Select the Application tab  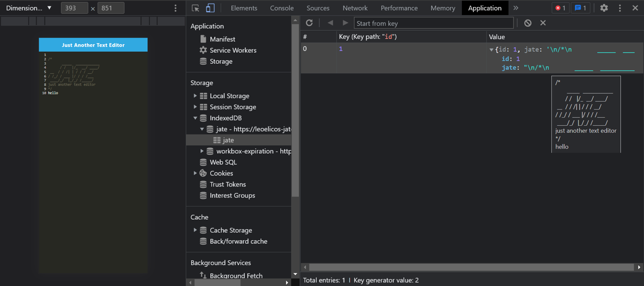[485, 8]
